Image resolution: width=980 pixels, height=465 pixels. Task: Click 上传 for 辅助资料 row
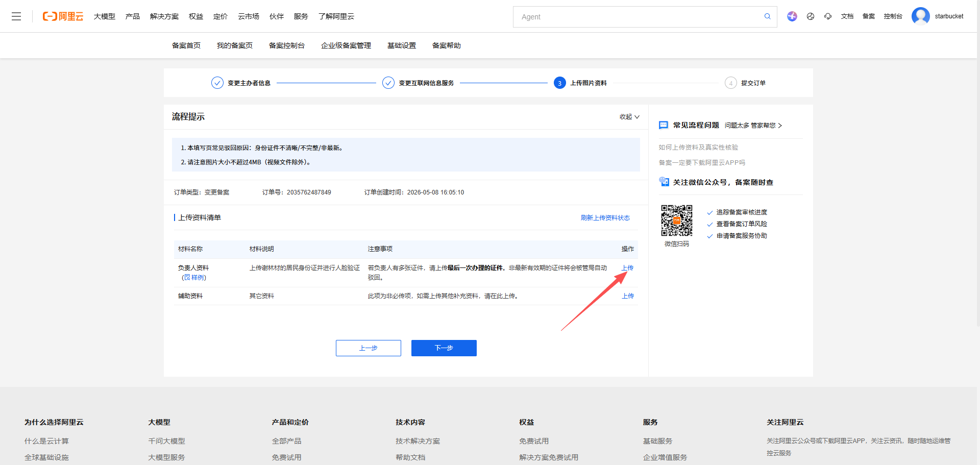click(628, 296)
